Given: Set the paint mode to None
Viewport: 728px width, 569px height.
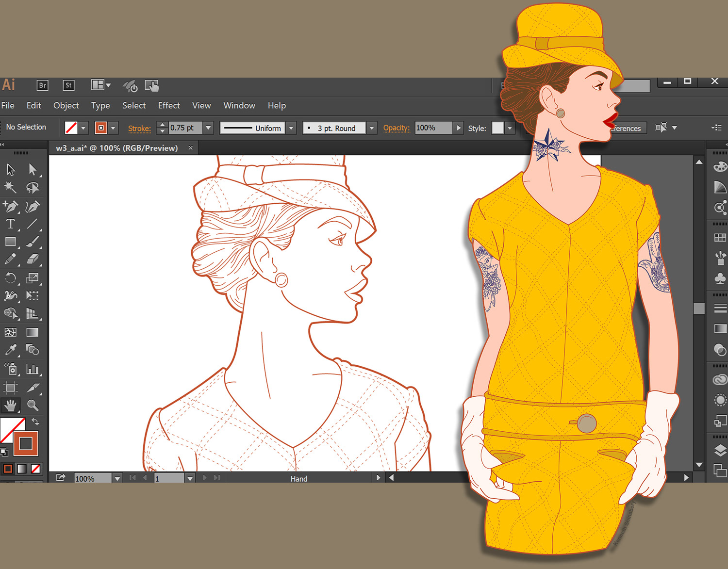Looking at the screenshot, I should click(36, 469).
